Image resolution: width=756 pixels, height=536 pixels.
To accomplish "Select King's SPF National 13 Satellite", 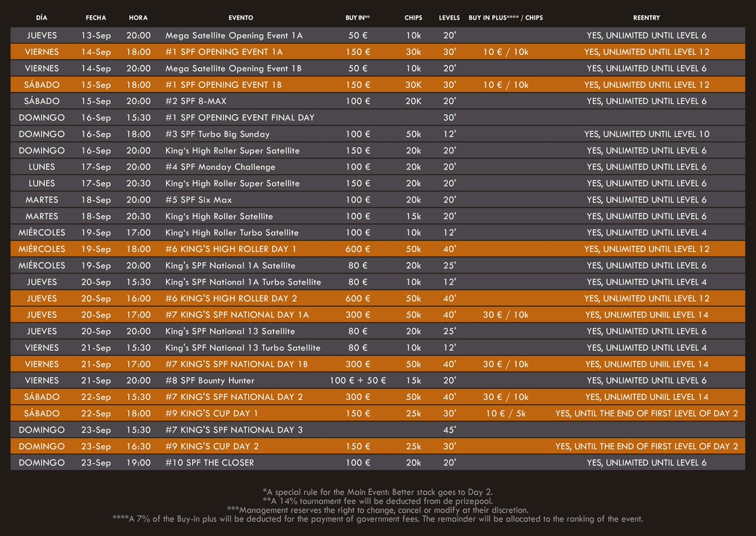I will [230, 331].
